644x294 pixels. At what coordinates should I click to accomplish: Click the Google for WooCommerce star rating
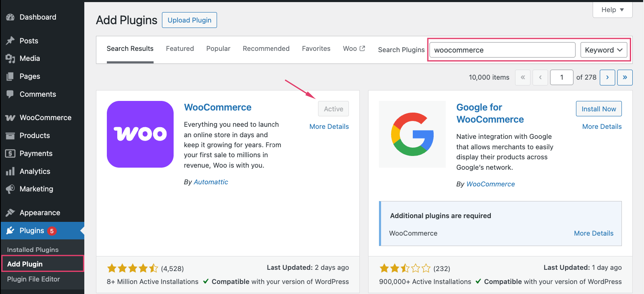point(405,268)
